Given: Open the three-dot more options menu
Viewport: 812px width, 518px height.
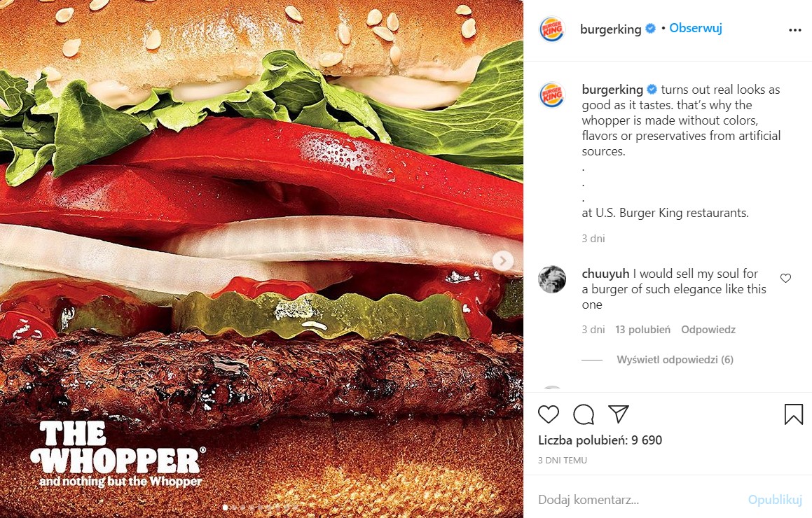Looking at the screenshot, I should click(795, 30).
